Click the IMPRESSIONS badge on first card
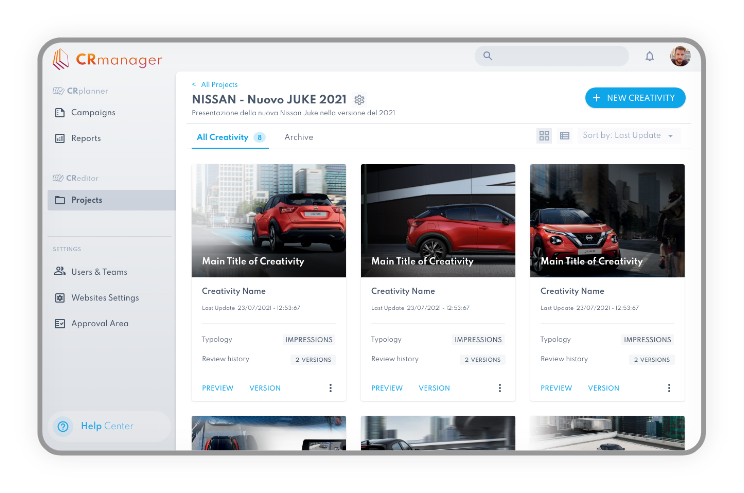 coord(309,340)
